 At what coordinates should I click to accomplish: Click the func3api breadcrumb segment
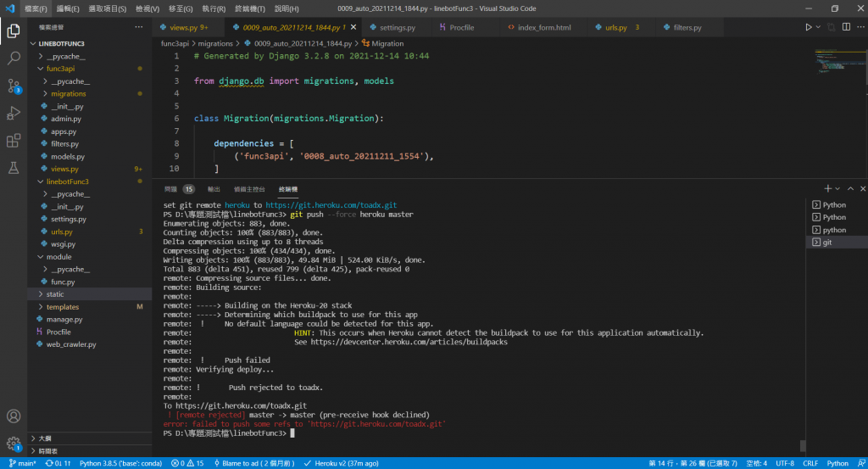click(x=175, y=43)
